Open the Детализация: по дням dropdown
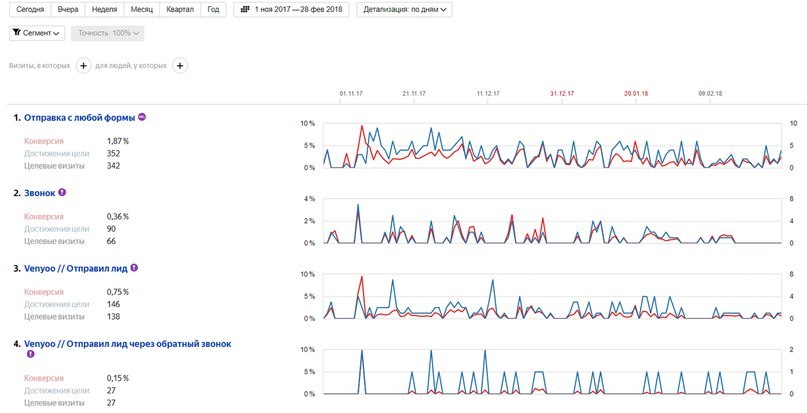Image resolution: width=807 pixels, height=413 pixels. pyautogui.click(x=405, y=9)
